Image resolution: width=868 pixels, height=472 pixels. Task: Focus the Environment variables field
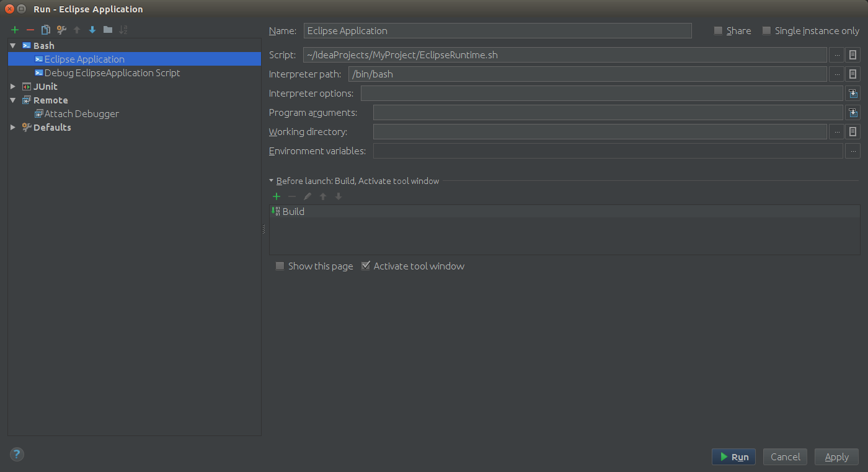coord(608,151)
